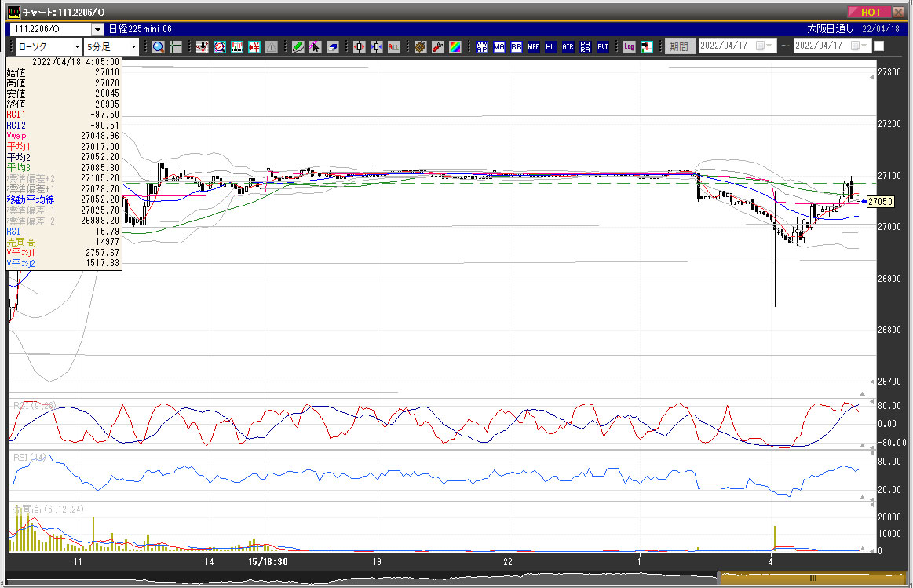Click the 15/16:30 time axis label
This screenshot has width=913, height=588.
pyautogui.click(x=268, y=562)
